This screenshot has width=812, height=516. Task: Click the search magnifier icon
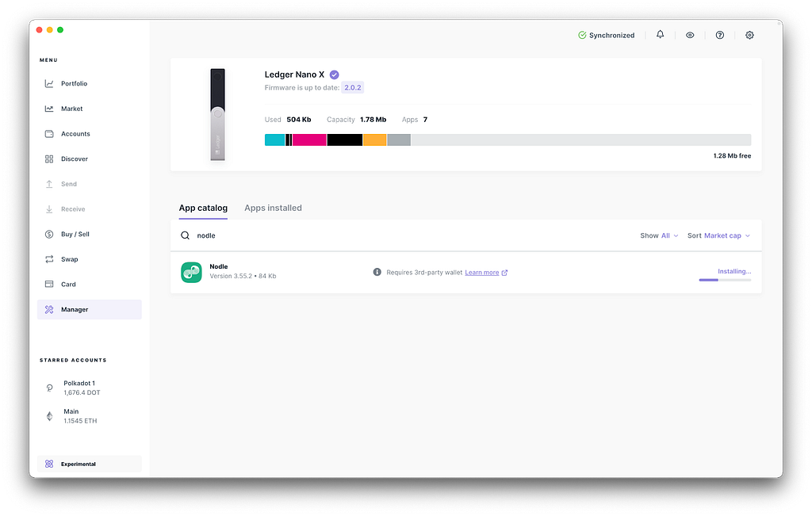pyautogui.click(x=185, y=235)
